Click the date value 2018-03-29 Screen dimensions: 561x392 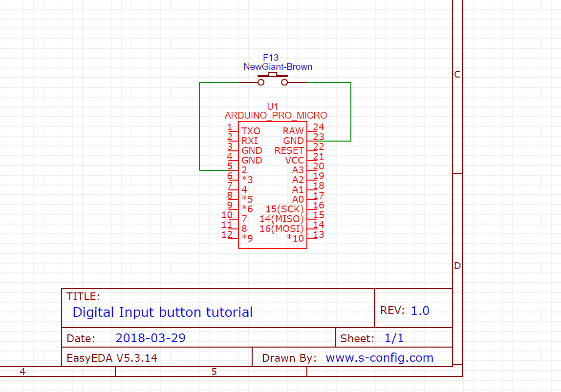pyautogui.click(x=151, y=338)
